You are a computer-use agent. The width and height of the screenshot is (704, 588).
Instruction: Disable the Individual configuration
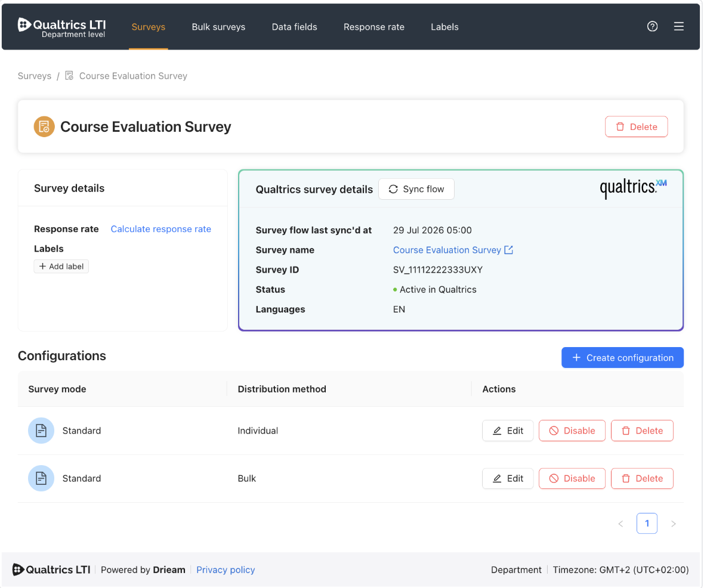[x=572, y=431]
